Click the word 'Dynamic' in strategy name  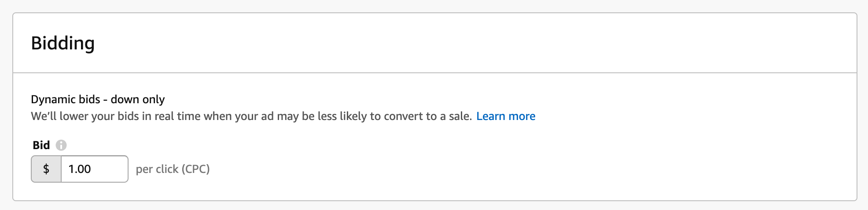48,100
